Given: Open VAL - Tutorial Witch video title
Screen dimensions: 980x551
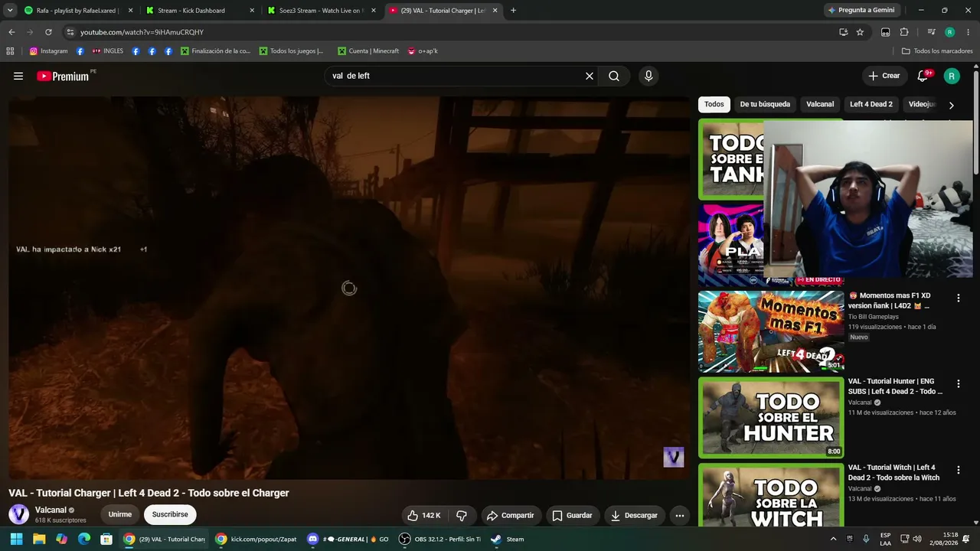Looking at the screenshot, I should [894, 472].
